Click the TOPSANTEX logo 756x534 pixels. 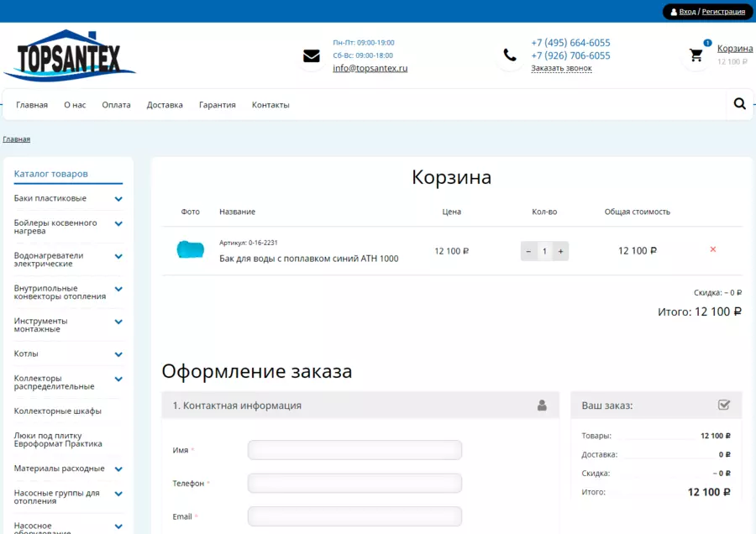70,55
